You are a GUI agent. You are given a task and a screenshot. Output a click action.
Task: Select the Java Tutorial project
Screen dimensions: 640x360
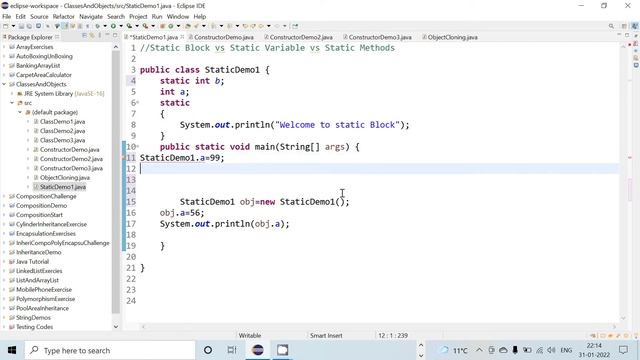tap(32, 262)
